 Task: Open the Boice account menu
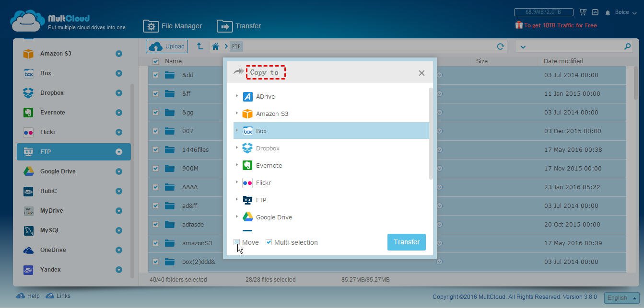[625, 12]
